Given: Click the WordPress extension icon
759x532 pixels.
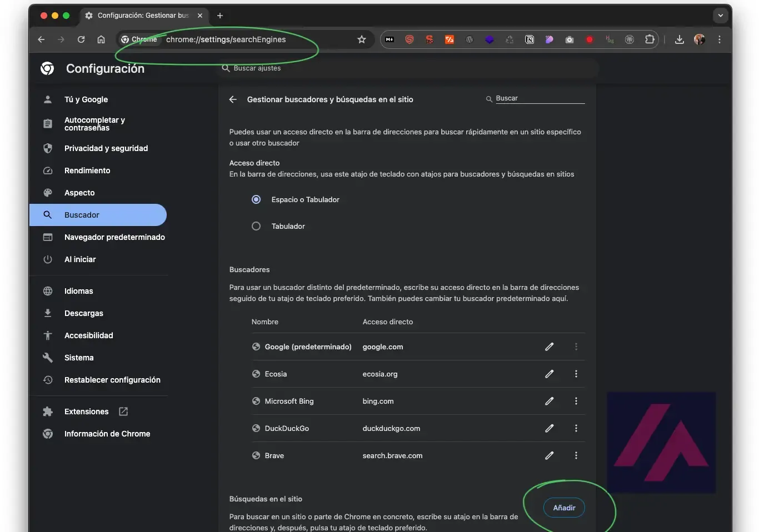Looking at the screenshot, I should tap(470, 39).
